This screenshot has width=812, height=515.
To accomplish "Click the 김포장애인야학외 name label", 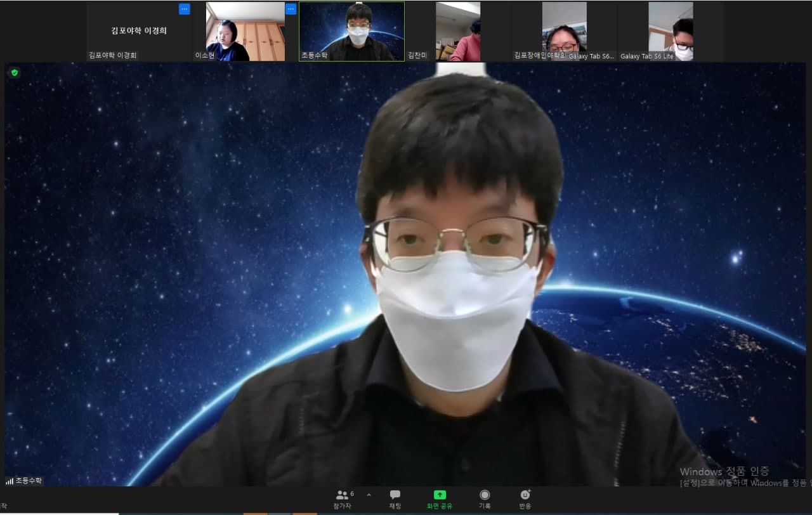I will [x=540, y=56].
